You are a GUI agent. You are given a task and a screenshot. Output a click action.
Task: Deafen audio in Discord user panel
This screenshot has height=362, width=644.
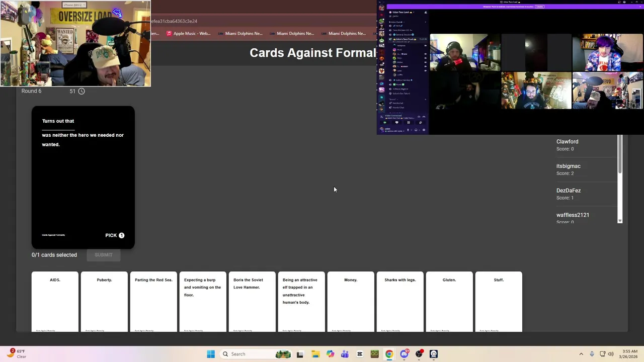coord(416,130)
